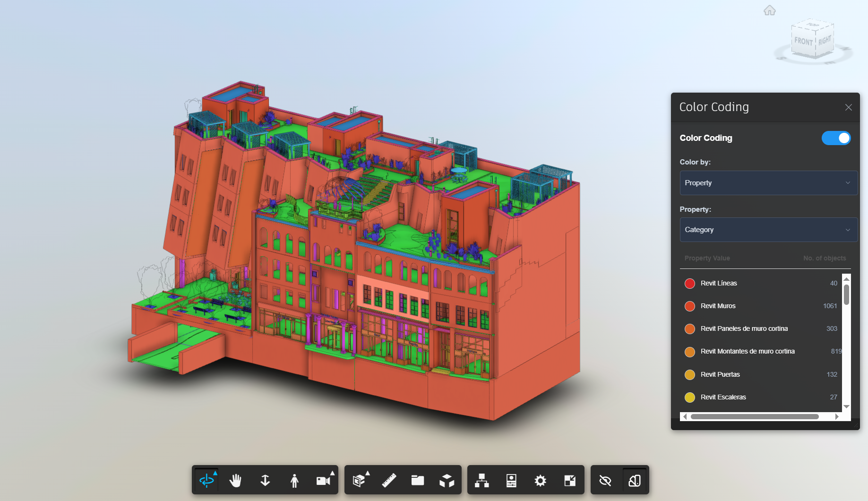Click list scroll up arrow
Image resolution: width=868 pixels, height=501 pixels.
coord(846,279)
